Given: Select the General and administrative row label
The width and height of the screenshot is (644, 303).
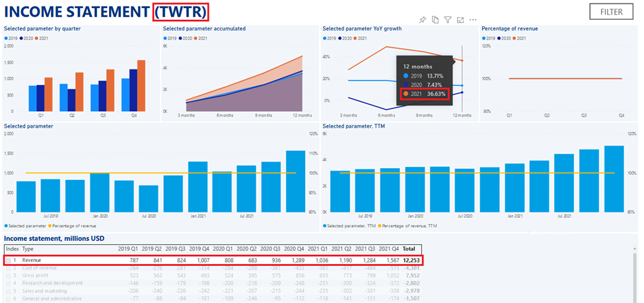Looking at the screenshot, I should (52, 299).
